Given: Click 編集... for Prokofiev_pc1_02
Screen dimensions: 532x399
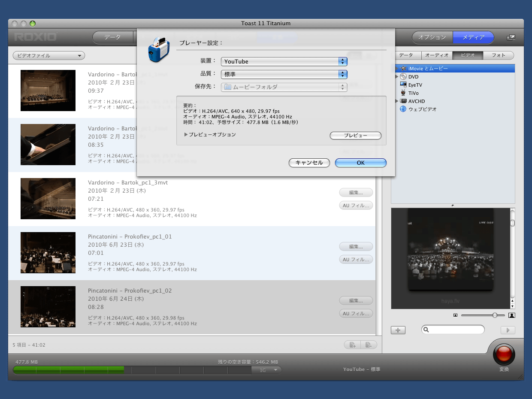Looking at the screenshot, I should point(356,301).
